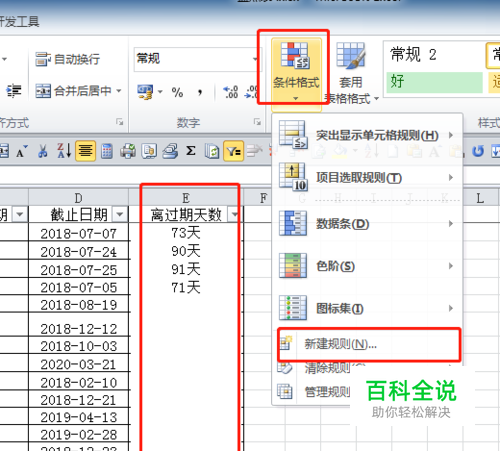
Task: Select column L header
Action: coord(480,198)
